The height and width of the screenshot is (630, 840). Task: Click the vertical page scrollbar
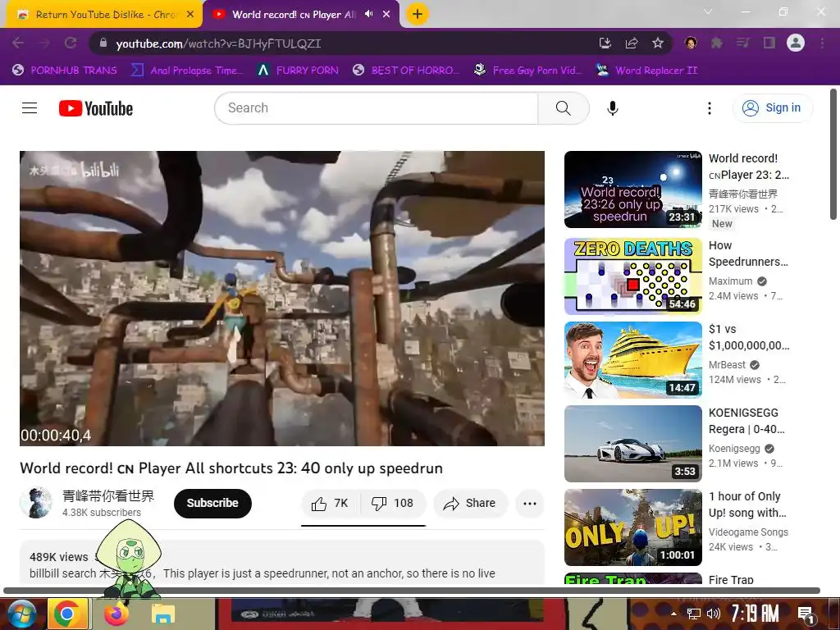tap(833, 154)
